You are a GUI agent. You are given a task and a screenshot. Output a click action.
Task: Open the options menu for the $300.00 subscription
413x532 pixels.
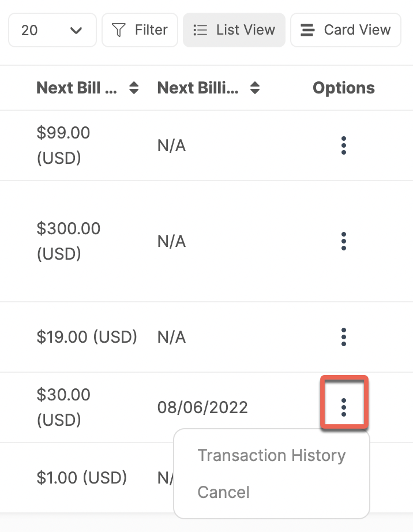click(x=343, y=241)
